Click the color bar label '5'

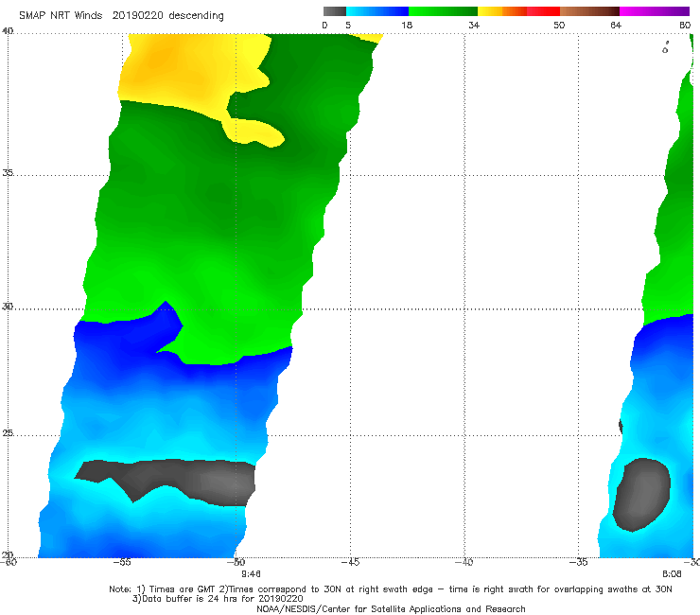(x=348, y=25)
